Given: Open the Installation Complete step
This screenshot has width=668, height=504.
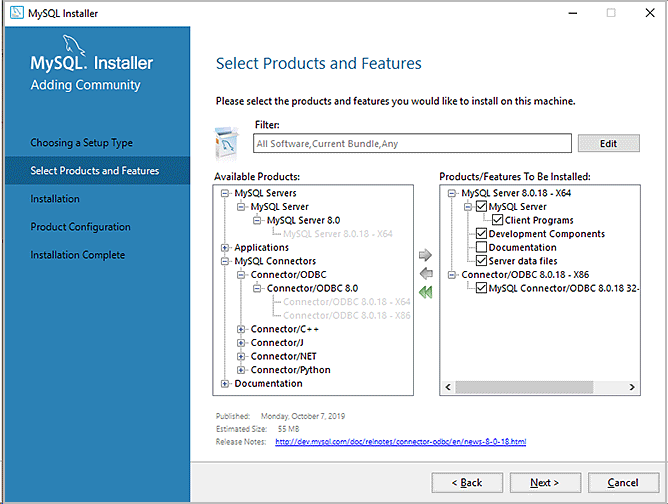Looking at the screenshot, I should [x=78, y=255].
